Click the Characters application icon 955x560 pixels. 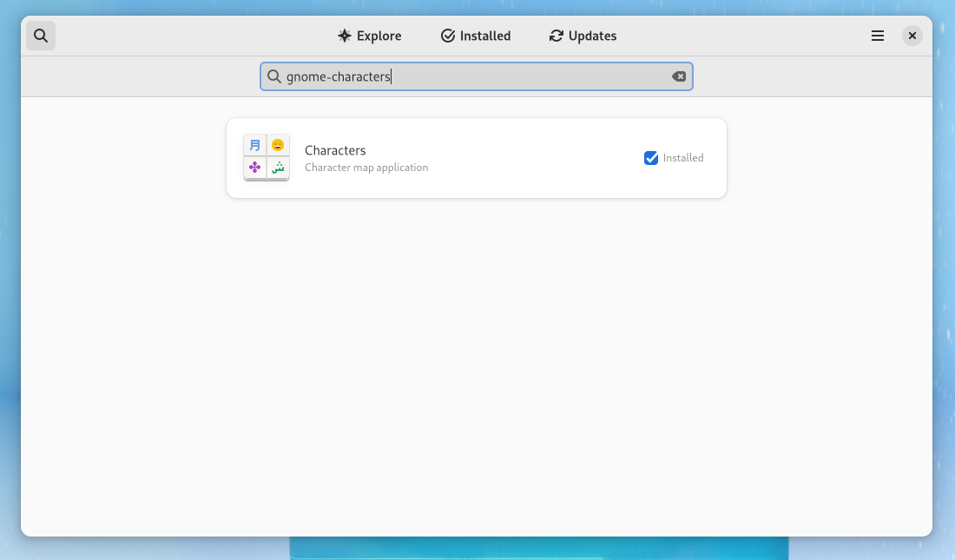pos(266,157)
